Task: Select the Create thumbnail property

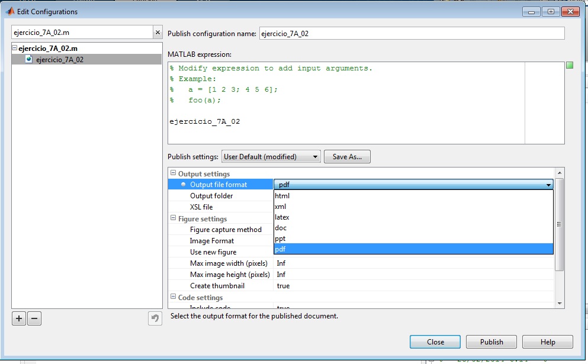Action: pos(217,286)
